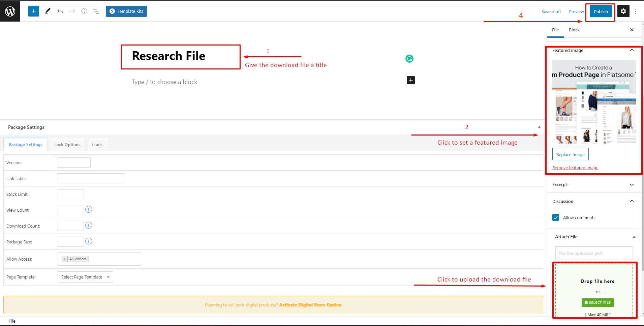Click the File breadcrumb in footer

12,321
